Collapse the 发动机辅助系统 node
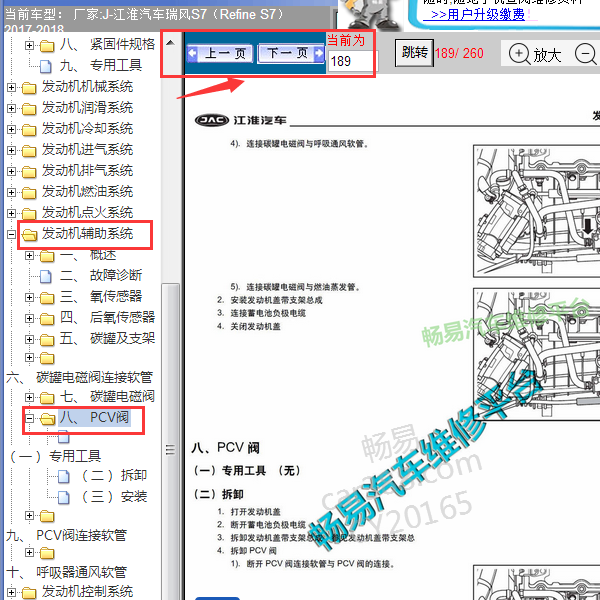This screenshot has height=600, width=600. 11,234
